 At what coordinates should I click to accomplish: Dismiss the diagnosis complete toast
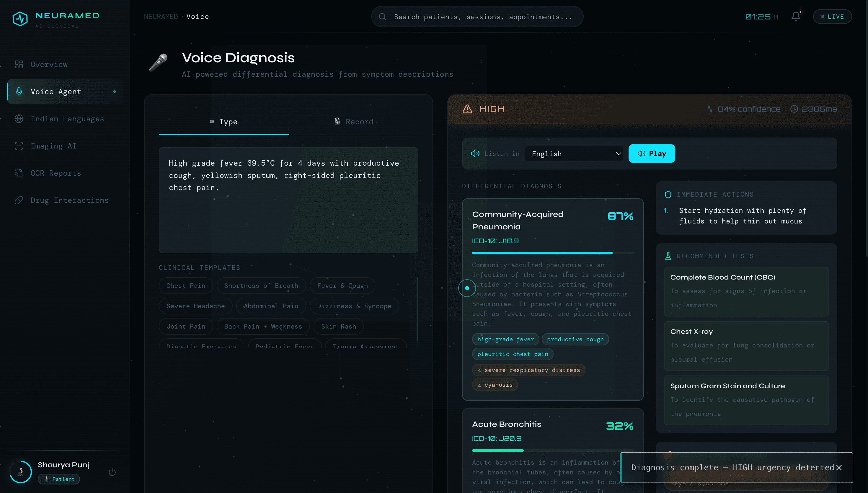pyautogui.click(x=839, y=468)
